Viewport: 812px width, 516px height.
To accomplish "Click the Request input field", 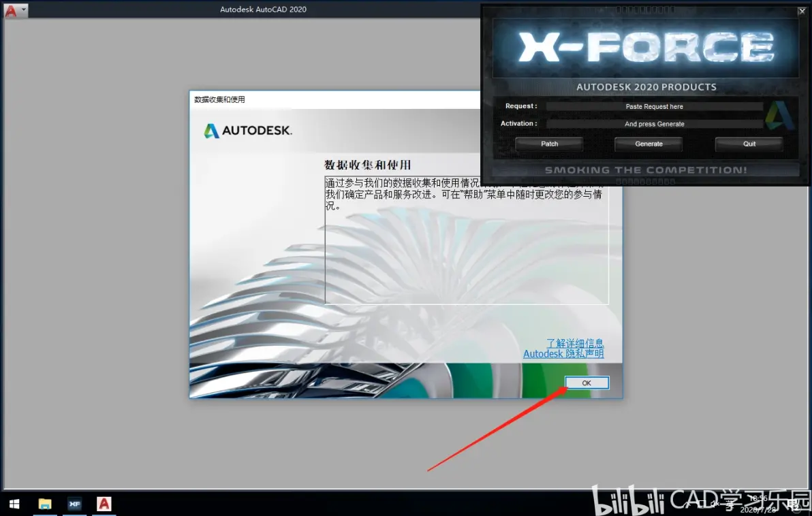I will tap(654, 107).
